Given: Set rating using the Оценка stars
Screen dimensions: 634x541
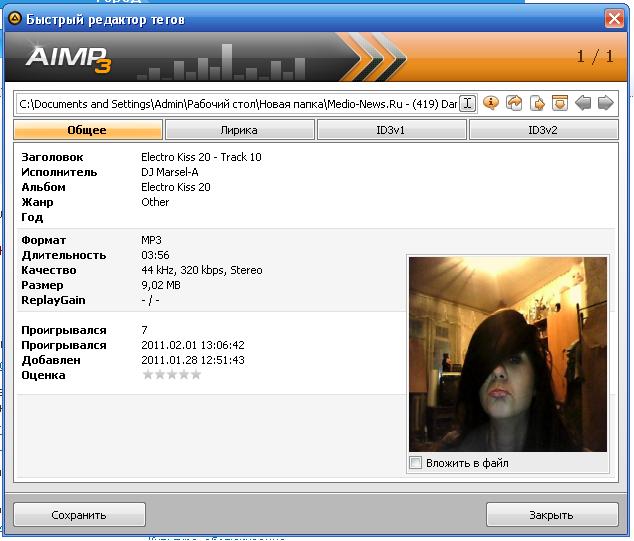Looking at the screenshot, I should tap(172, 375).
